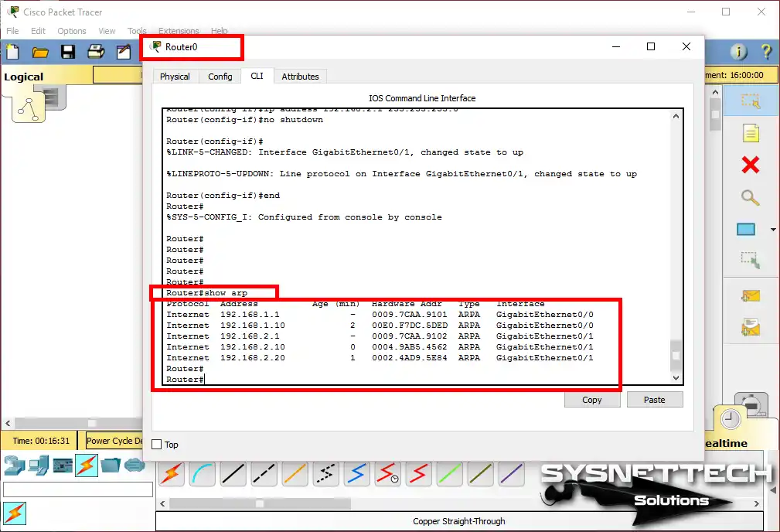
Task: Click the CLI scroll down arrow
Action: 676,377
